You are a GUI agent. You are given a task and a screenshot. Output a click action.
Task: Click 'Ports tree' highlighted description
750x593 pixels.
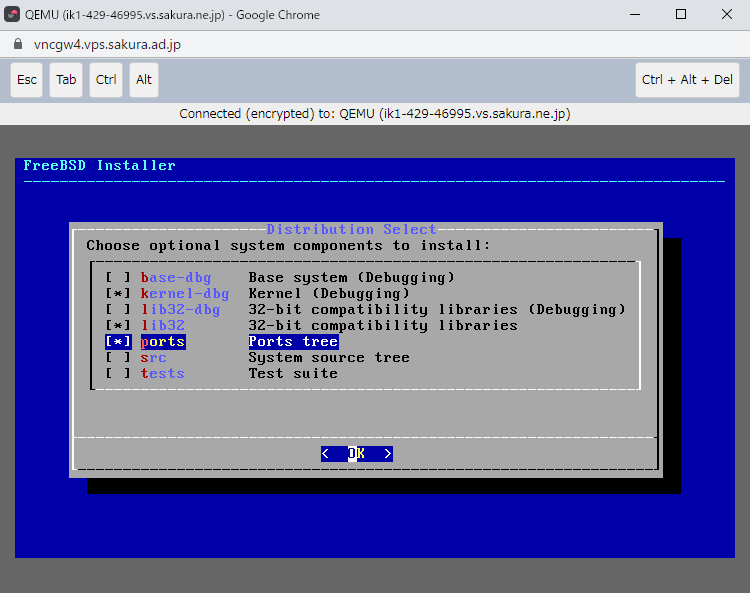pyautogui.click(x=293, y=341)
